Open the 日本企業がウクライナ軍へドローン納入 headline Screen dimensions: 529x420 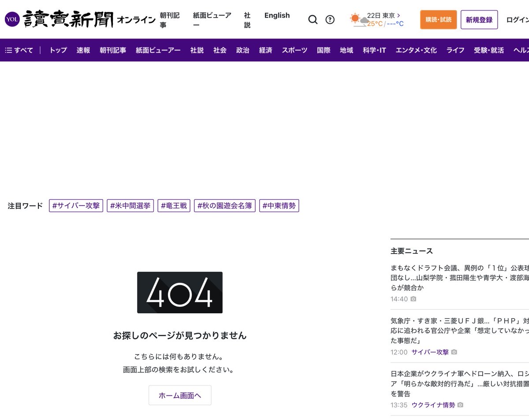tap(460, 383)
